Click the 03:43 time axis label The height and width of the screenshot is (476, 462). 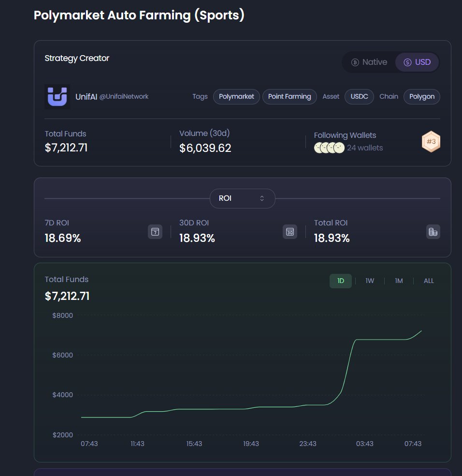(x=365, y=444)
